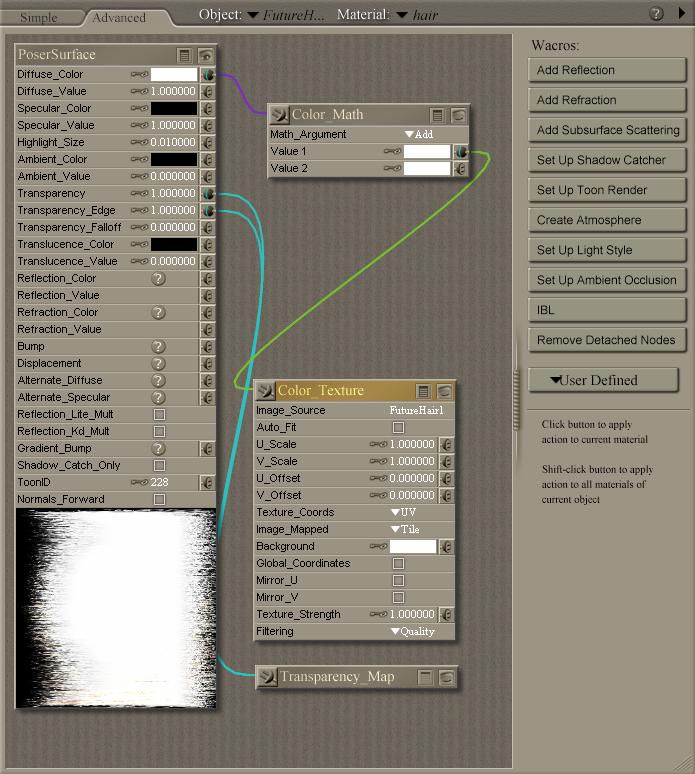Click the Color_Math Value 2 connector plug

[461, 169]
